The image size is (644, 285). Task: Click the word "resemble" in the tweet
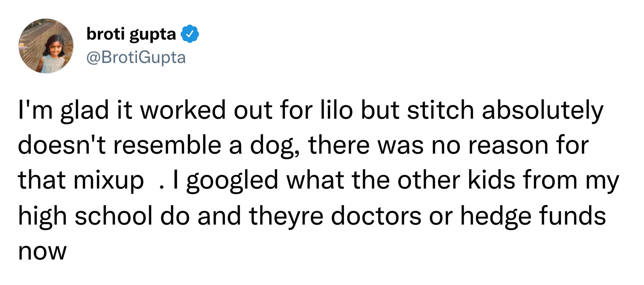tap(167, 145)
